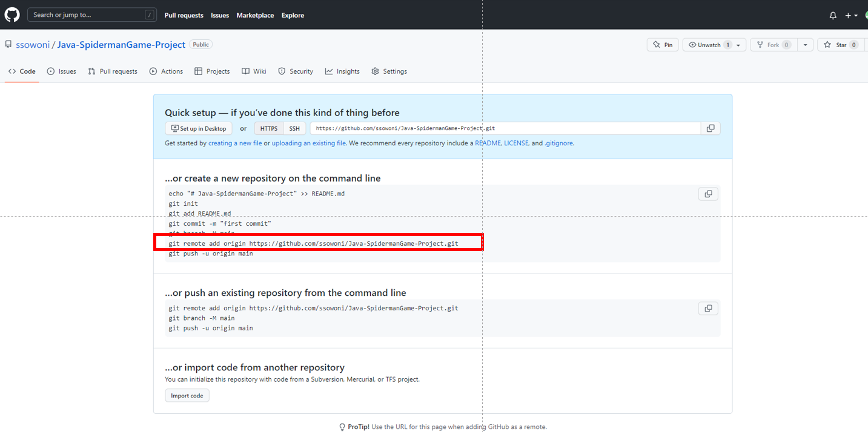
Task: Copy the push existing repository commands
Action: (x=708, y=309)
